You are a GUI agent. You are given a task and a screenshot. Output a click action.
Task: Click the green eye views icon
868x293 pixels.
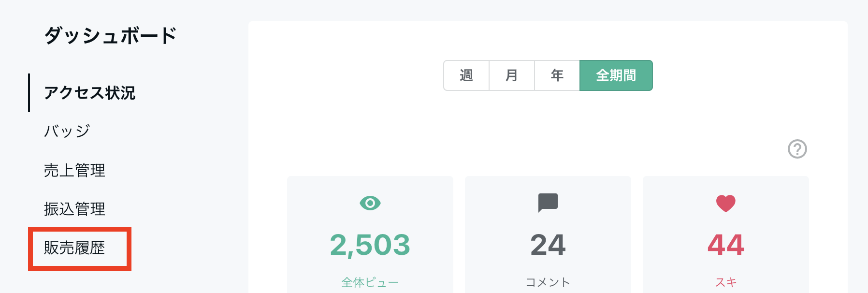(x=370, y=203)
